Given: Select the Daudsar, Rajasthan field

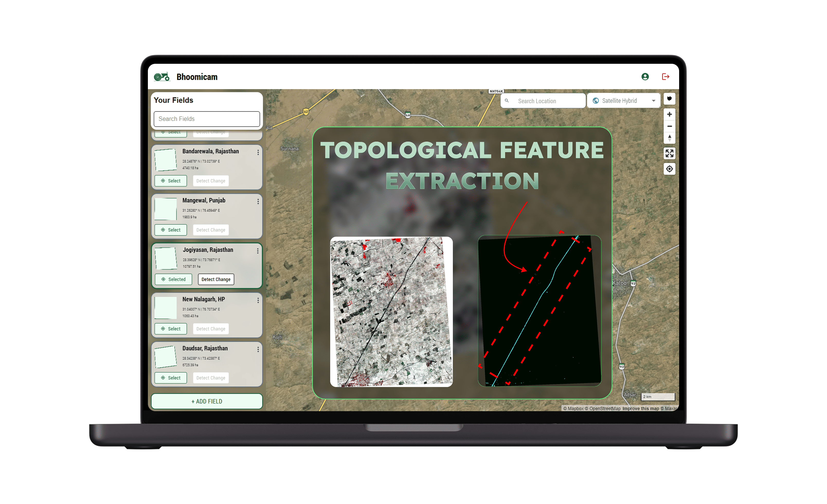Looking at the screenshot, I should [170, 378].
